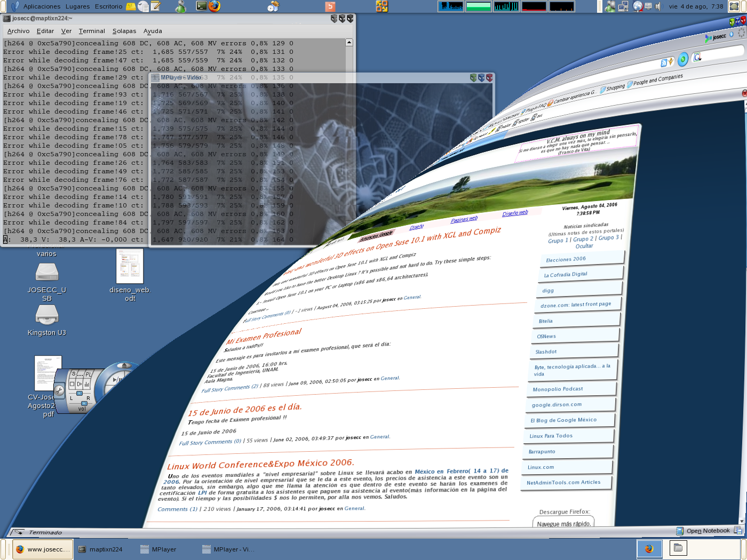Click the software package installer panel icon
This screenshot has height=560, width=747.
pos(274,6)
